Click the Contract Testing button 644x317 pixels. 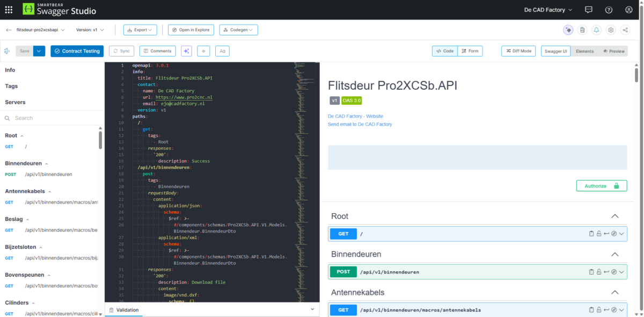pyautogui.click(x=77, y=51)
